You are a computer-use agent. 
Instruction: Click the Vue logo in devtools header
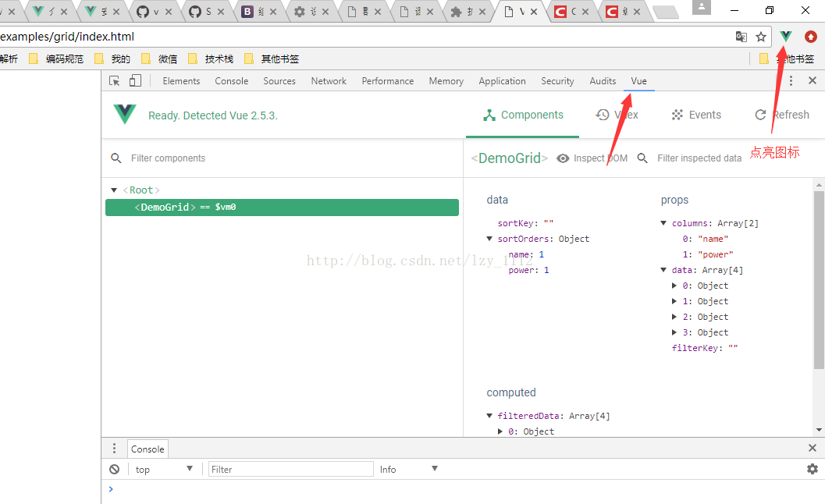pyautogui.click(x=125, y=114)
